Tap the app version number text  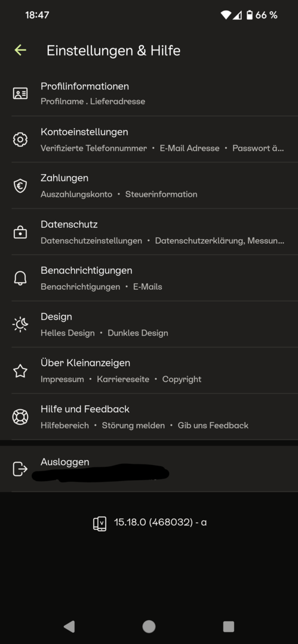(160, 522)
